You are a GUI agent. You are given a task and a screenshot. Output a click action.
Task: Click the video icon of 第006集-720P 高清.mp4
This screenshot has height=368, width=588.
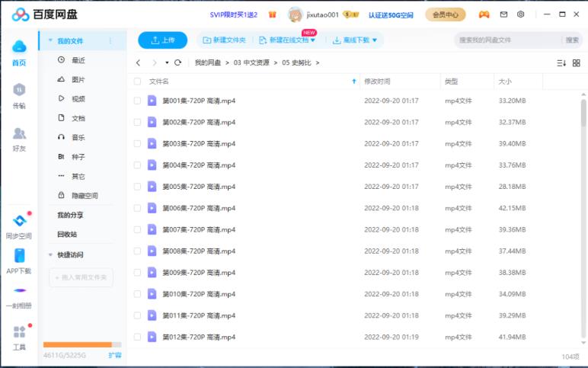[x=152, y=208]
